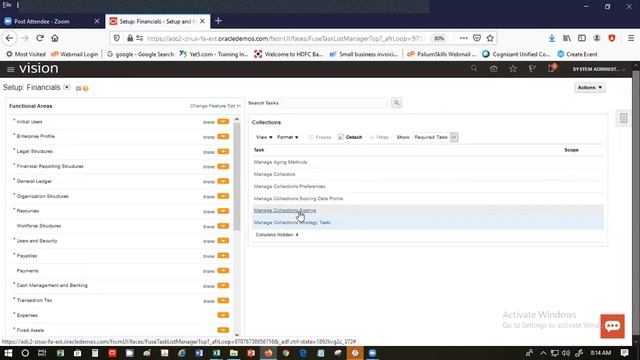Open Oracle global search magnifier
Viewport: 640px width, 360px height.
pyautogui.click(x=474, y=69)
